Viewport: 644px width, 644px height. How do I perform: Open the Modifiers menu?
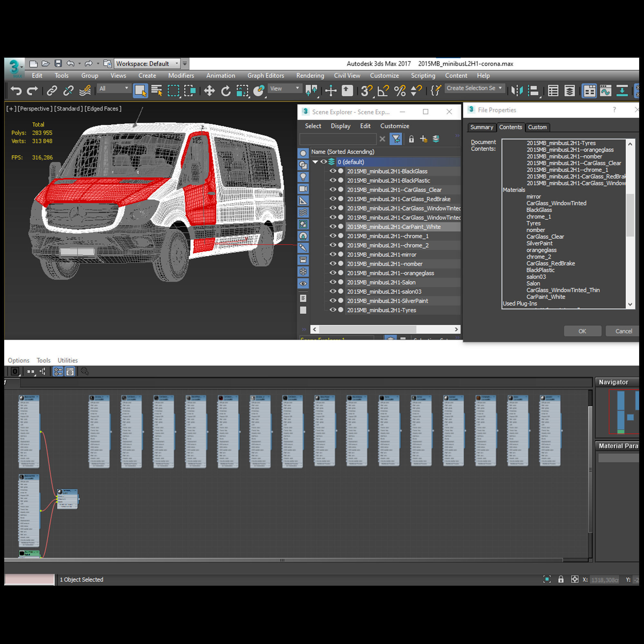(x=181, y=76)
